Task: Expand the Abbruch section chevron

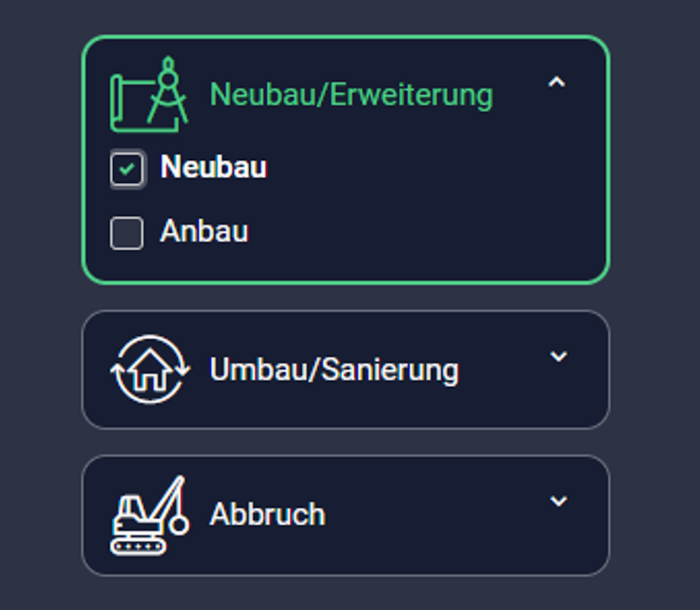Action: click(x=558, y=501)
